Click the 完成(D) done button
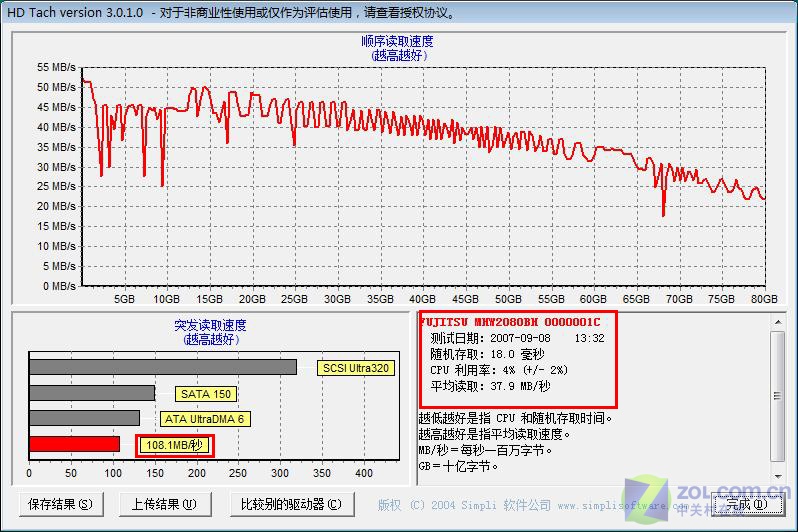This screenshot has height=532, width=798. tap(747, 504)
